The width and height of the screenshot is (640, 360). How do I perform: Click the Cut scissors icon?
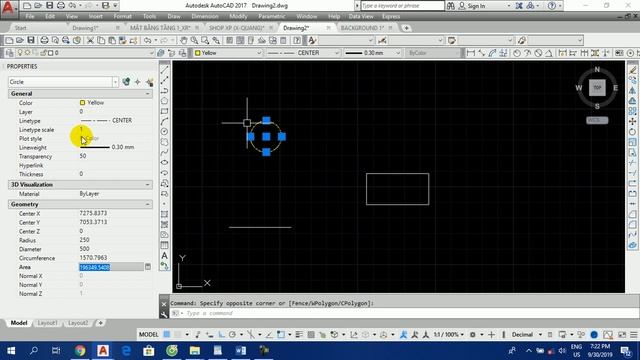coord(90,40)
